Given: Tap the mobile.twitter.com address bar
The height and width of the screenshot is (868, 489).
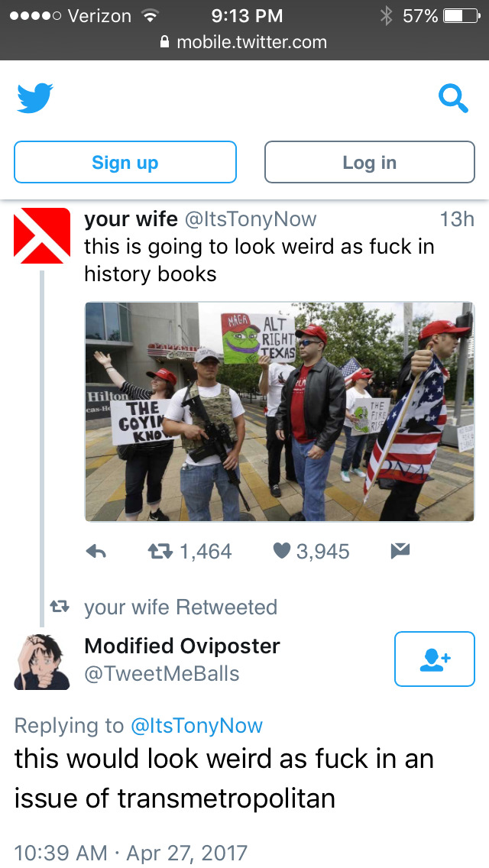Looking at the screenshot, I should (x=244, y=42).
